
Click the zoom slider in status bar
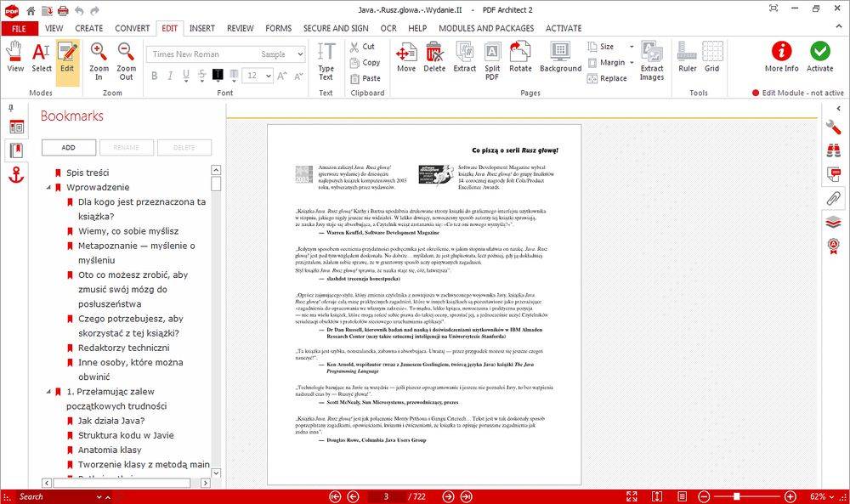coord(737,496)
